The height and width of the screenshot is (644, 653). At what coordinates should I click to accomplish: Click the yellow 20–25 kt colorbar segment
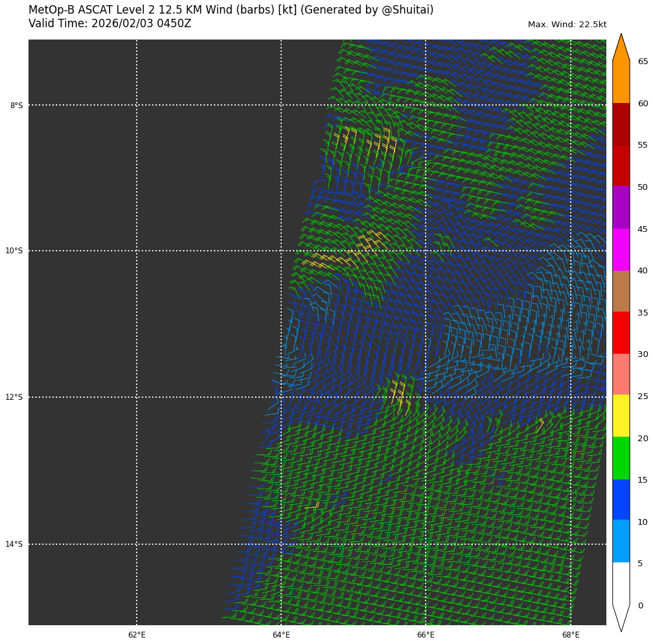[x=621, y=415]
